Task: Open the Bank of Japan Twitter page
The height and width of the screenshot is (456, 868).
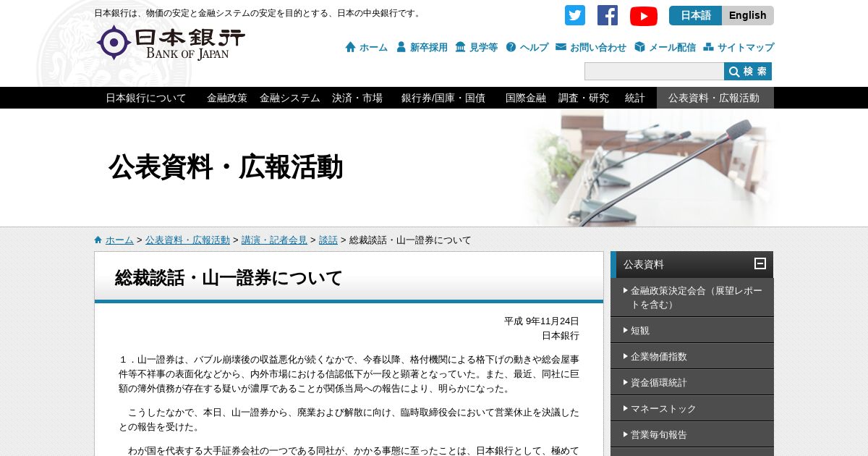Action: point(575,15)
